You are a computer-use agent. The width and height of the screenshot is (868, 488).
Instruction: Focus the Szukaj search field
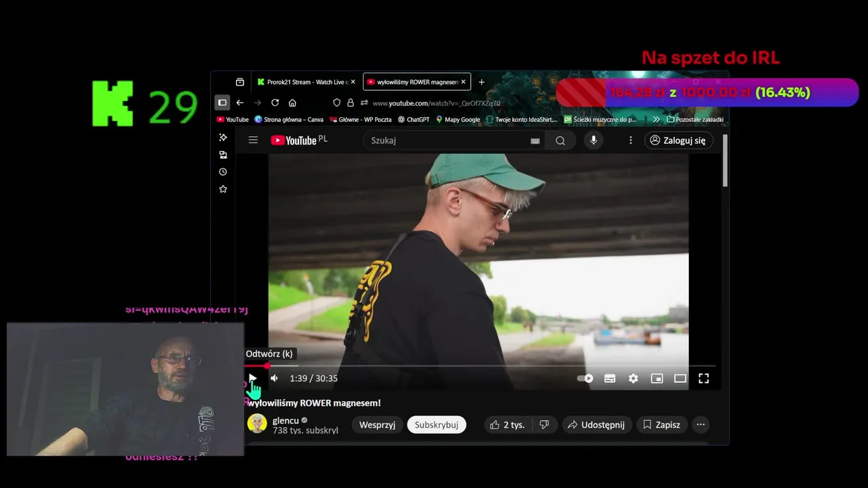click(x=446, y=140)
